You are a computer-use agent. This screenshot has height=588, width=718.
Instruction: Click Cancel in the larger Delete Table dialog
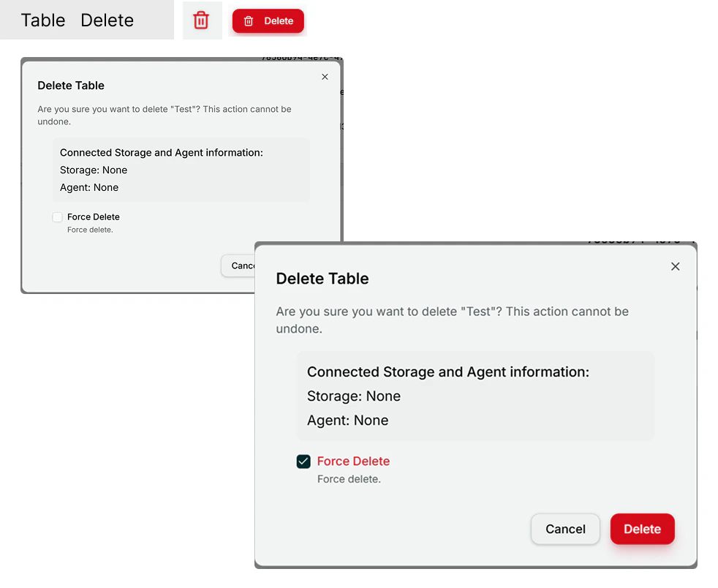[565, 529]
